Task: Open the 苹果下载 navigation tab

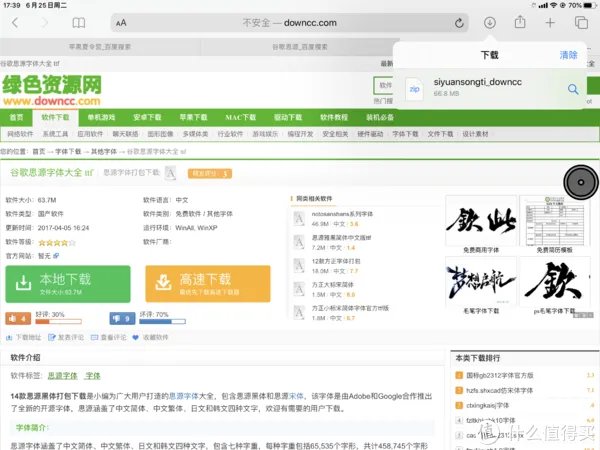Action: 194,117
